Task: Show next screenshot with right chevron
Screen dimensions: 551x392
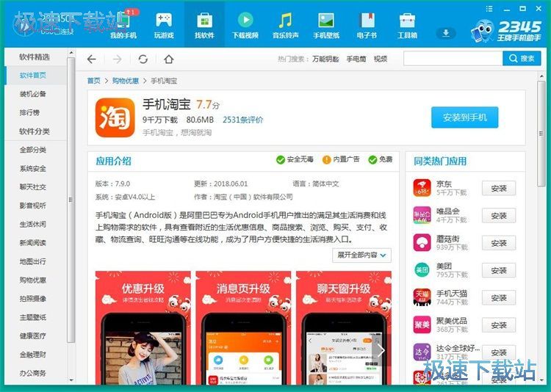Action: point(381,350)
